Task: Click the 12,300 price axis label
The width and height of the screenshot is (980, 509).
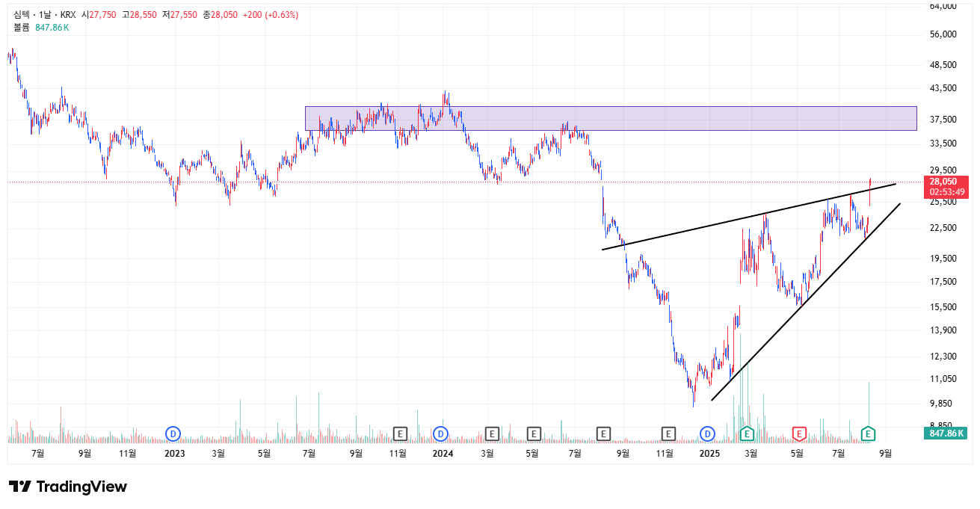Action: click(943, 357)
